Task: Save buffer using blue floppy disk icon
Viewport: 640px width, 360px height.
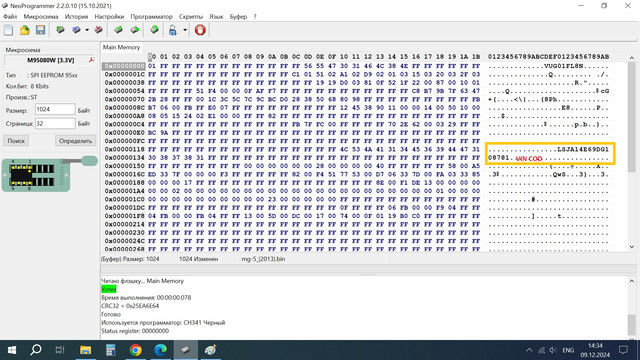Action: tap(40, 30)
